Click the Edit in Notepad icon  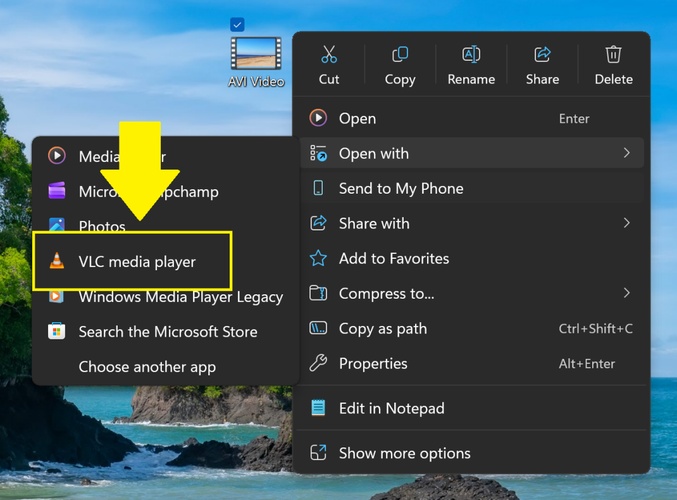(318, 408)
